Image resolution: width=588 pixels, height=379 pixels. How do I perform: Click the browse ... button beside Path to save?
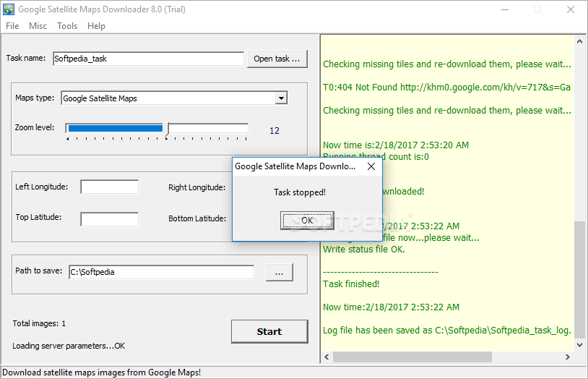coord(280,273)
